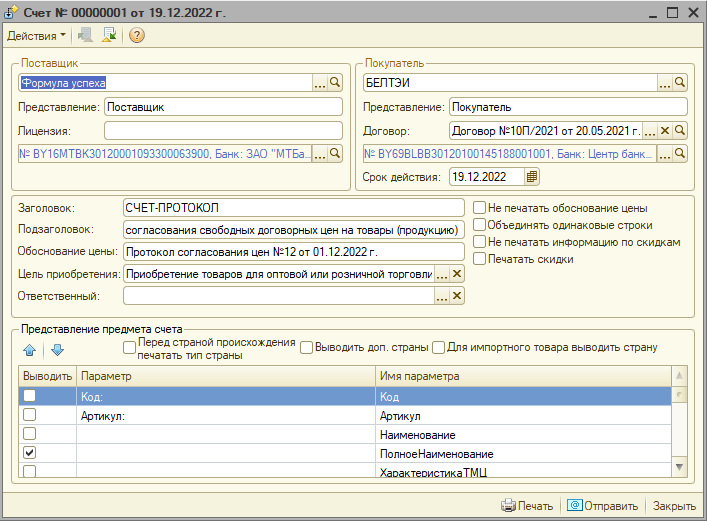Viewport: 707px width, 522px height.
Task: Open the calendar picker for Срок действия
Action: (532, 177)
